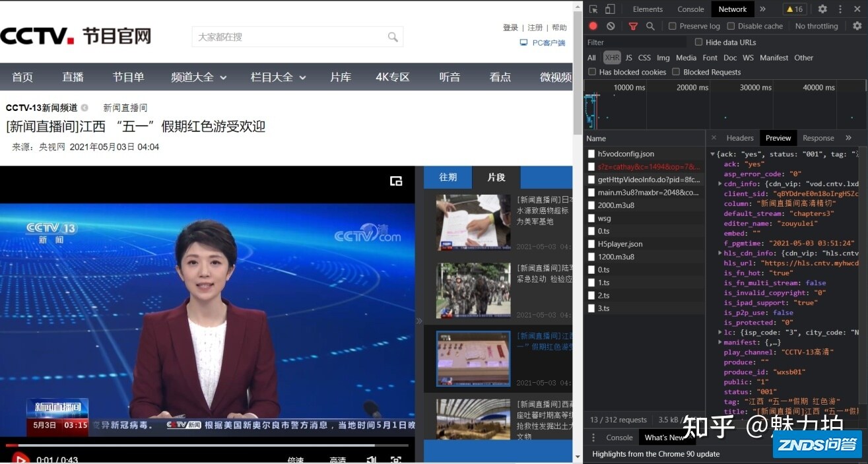Show more DevTools tabs after Network
Image resolution: width=868 pixels, height=464 pixels.
762,9
